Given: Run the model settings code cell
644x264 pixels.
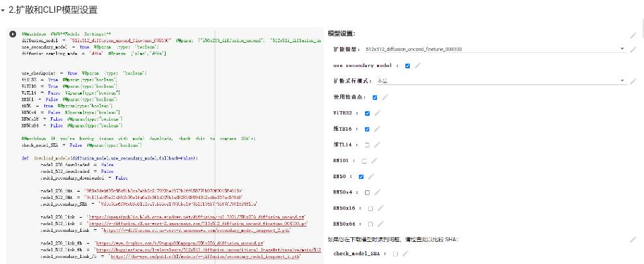Looking at the screenshot, I should (13, 34).
